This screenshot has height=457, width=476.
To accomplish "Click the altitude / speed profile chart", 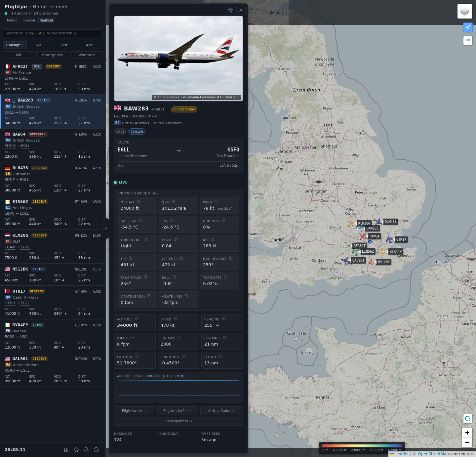I will [178, 388].
